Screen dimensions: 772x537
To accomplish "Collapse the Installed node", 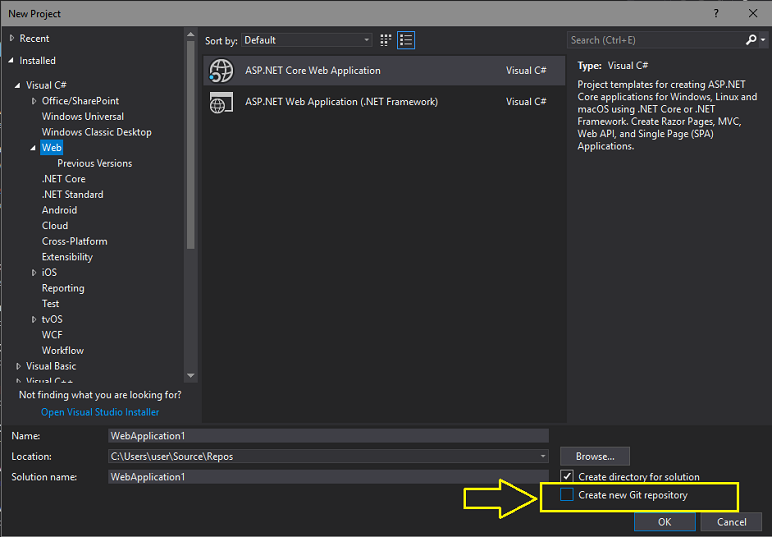I will coord(11,61).
